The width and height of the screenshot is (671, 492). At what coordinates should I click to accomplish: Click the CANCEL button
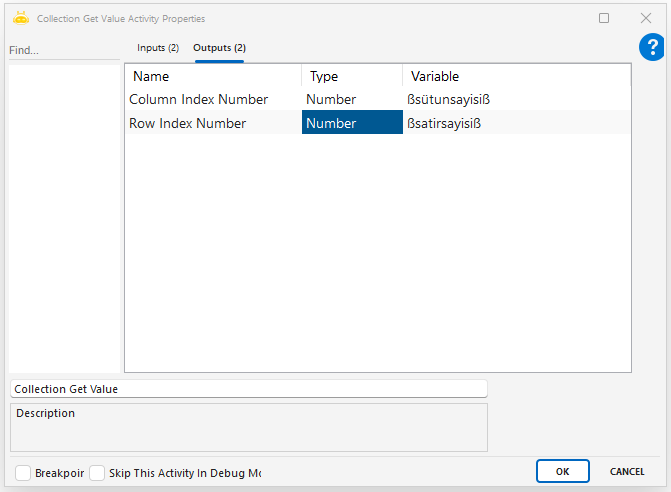click(627, 471)
